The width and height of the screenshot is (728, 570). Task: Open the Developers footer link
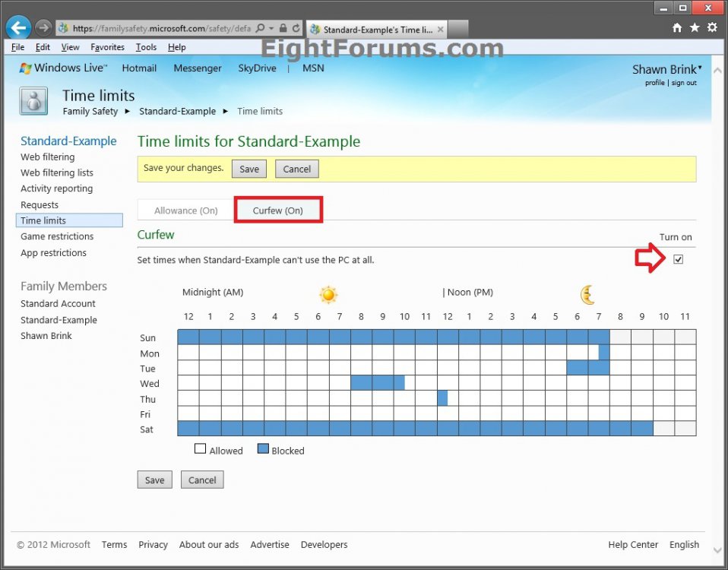[x=324, y=544]
